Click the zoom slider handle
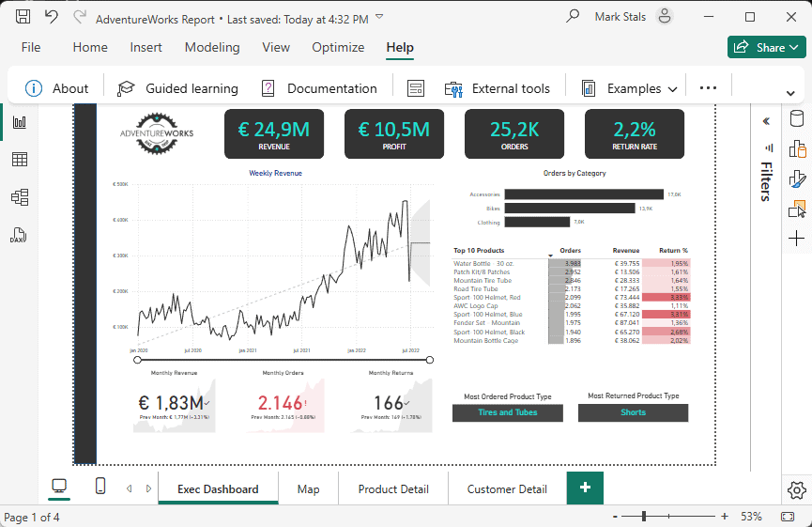 tap(645, 517)
